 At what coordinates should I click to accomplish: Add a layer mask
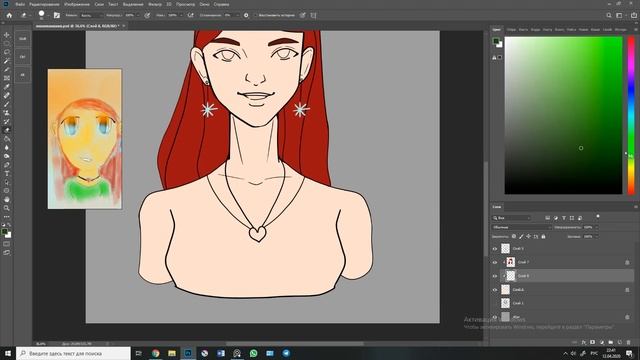(593, 342)
